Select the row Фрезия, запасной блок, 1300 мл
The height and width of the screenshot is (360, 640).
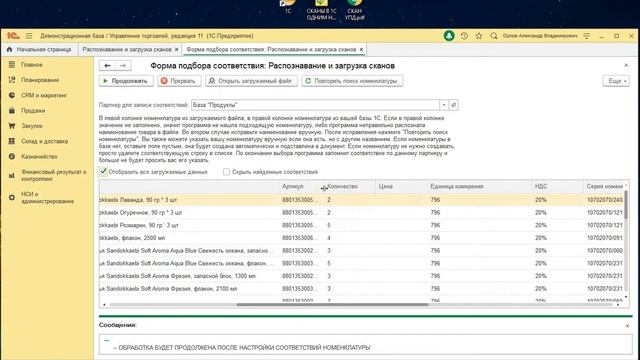coord(361,276)
